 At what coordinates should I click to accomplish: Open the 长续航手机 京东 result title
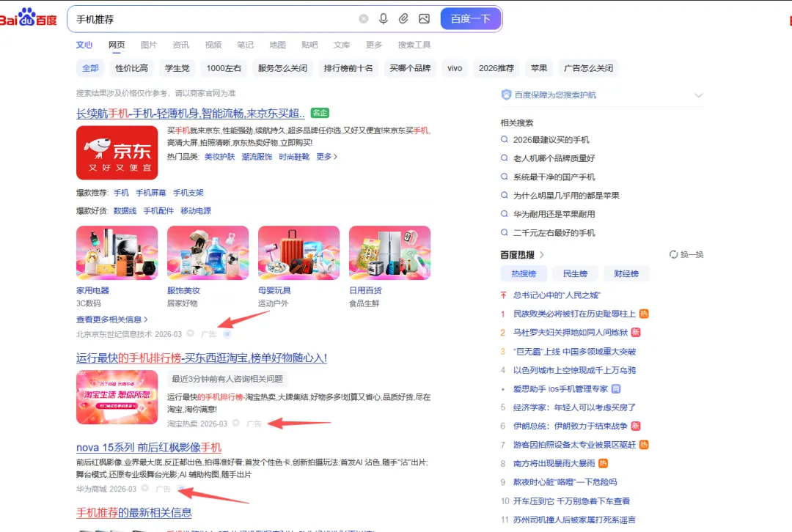point(191,114)
